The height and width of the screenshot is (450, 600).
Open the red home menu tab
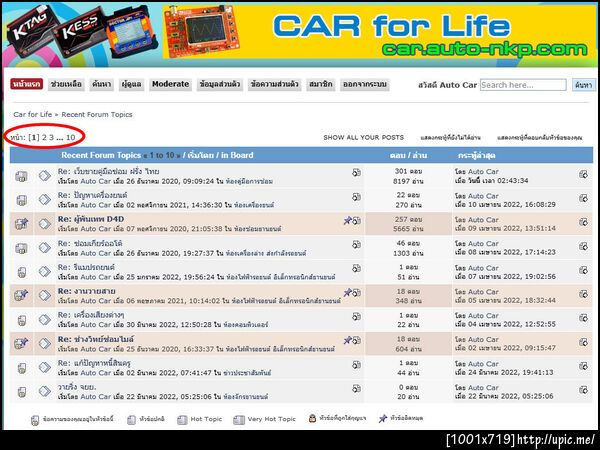point(26,84)
